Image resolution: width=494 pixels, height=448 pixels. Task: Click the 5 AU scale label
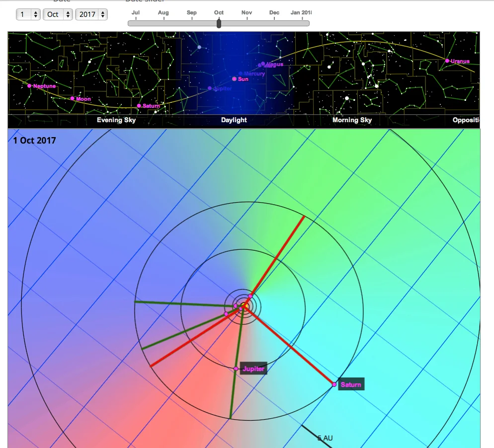tap(325, 438)
